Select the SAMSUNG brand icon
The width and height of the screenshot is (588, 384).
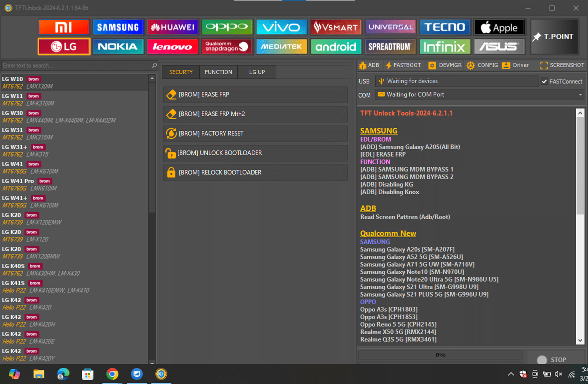118,26
